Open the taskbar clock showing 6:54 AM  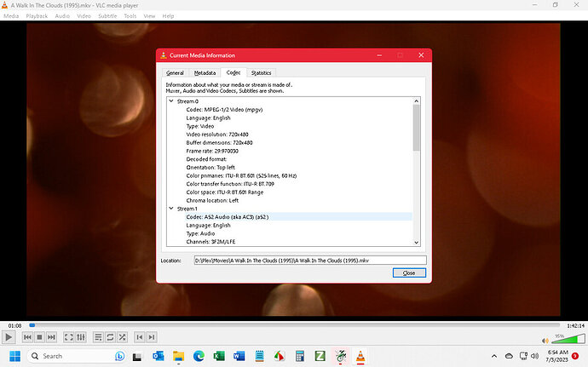(x=557, y=356)
